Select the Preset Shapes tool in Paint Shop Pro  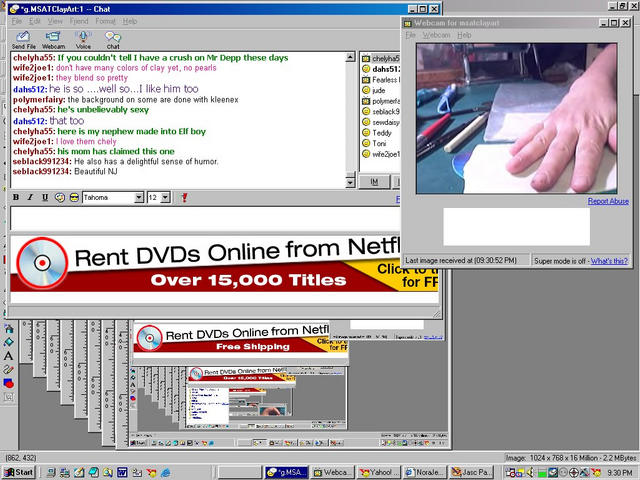pos(8,383)
